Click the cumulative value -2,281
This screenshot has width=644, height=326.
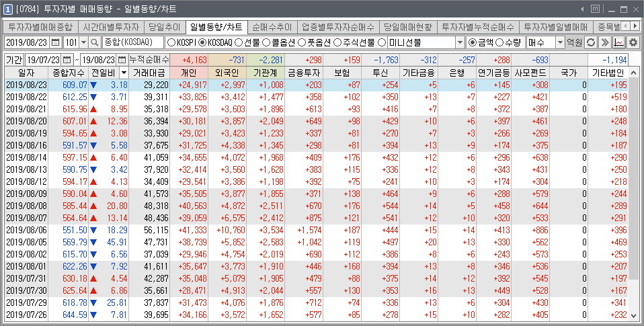pos(271,60)
